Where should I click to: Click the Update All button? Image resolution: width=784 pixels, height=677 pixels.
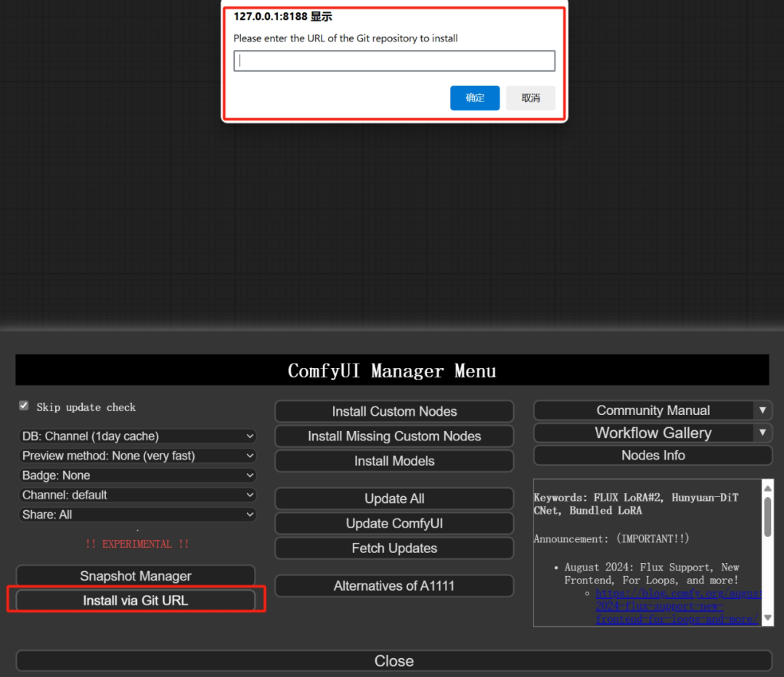394,498
